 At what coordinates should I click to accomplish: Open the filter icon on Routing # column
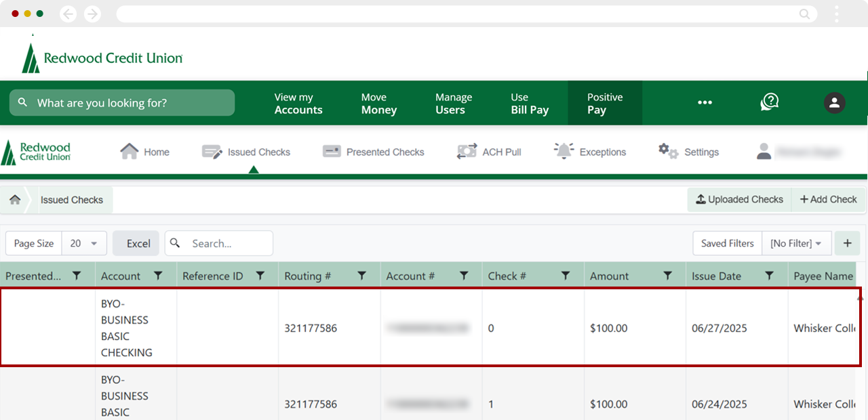(x=361, y=276)
